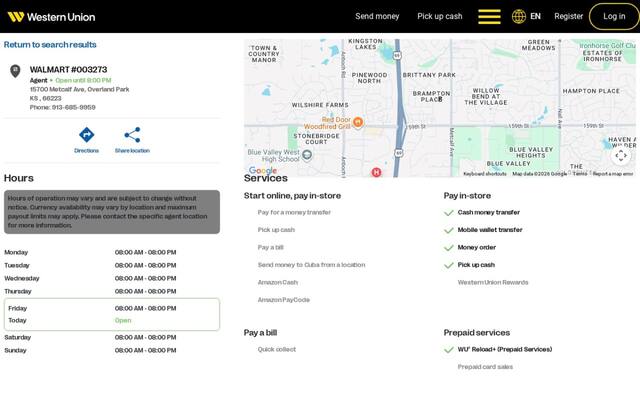Click the phone number 913-685-9959
This screenshot has height=400, width=640.
click(73, 107)
